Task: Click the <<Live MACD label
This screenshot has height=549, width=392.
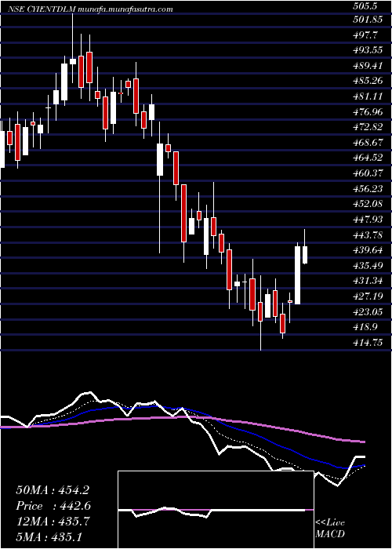Action: tap(330, 529)
